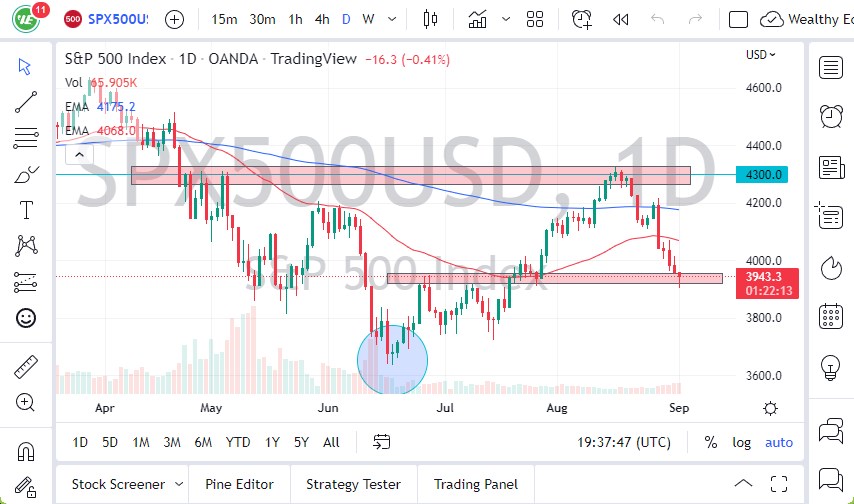Select the 4h timeframe button
The height and width of the screenshot is (504, 854).
(x=321, y=19)
